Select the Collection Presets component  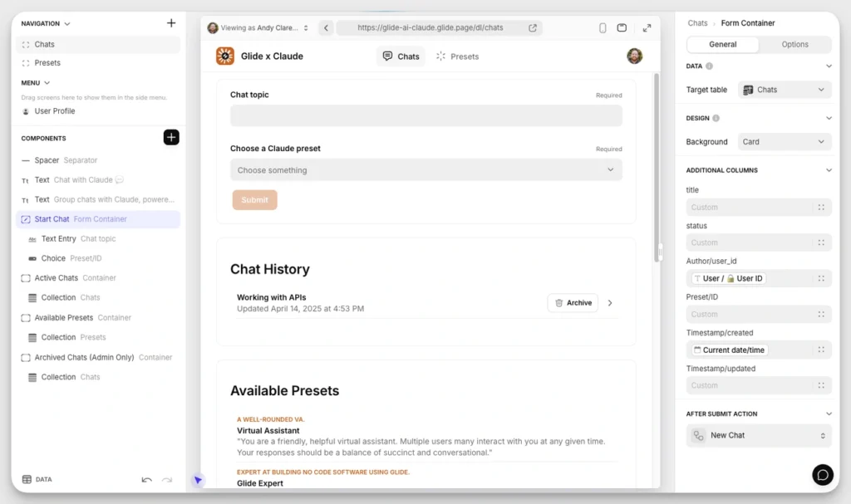coord(98,337)
